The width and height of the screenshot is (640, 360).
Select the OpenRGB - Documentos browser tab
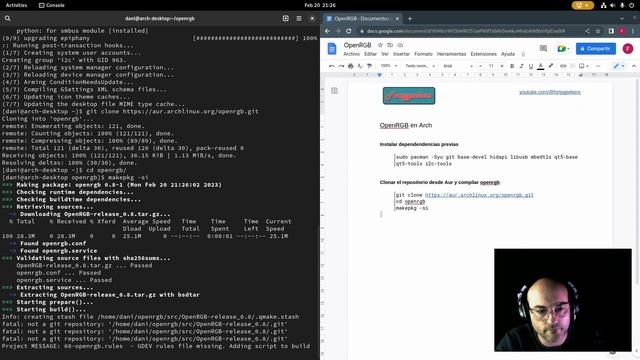[362, 18]
